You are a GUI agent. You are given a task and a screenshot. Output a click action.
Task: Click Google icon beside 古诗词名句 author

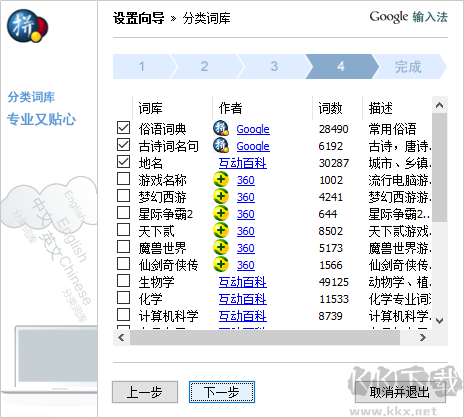point(221,145)
